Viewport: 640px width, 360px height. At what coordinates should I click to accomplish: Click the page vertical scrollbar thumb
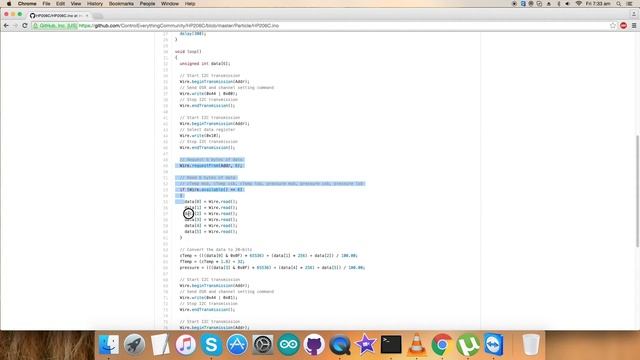637,191
